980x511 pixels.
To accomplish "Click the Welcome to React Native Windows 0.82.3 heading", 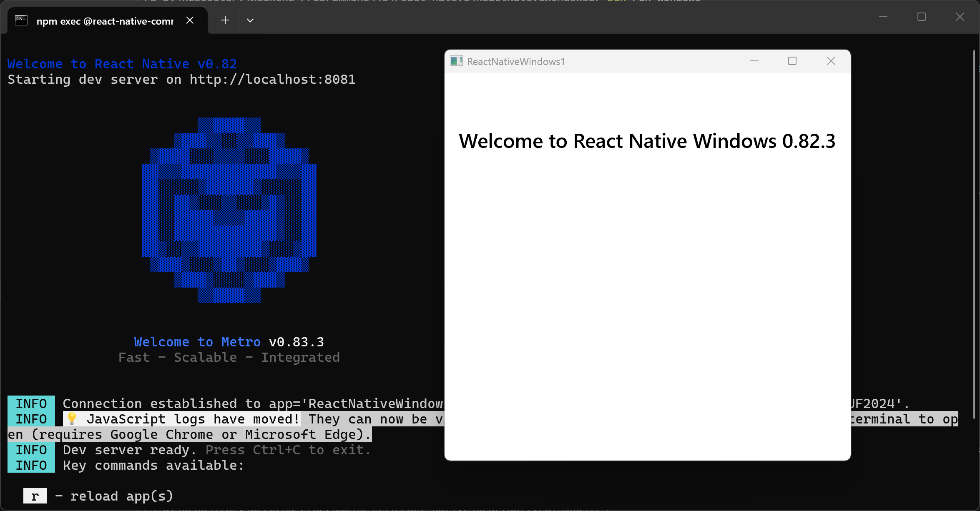I will click(x=647, y=140).
